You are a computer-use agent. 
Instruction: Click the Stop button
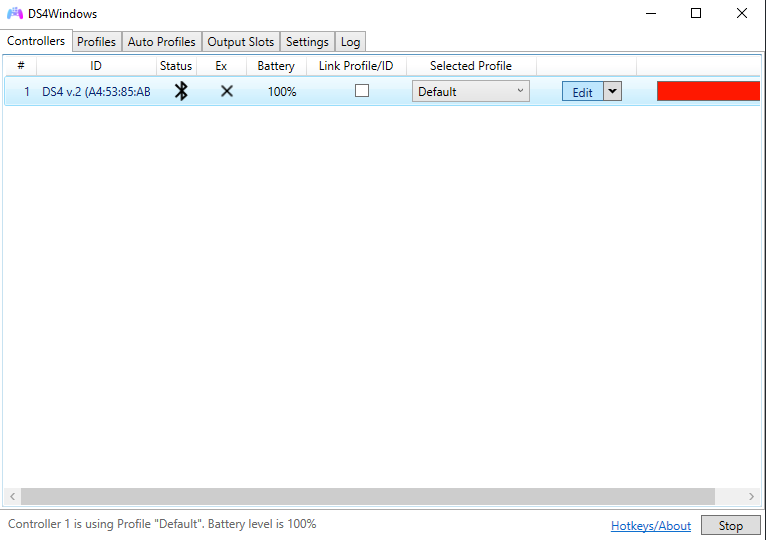coord(730,525)
